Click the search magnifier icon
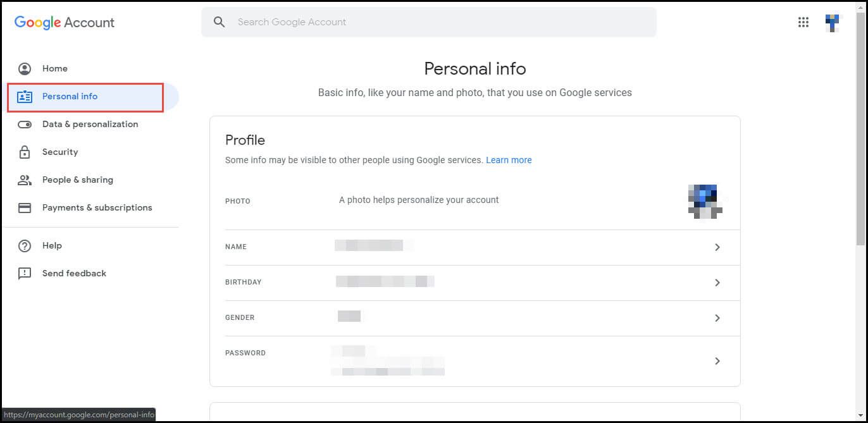Image resolution: width=868 pixels, height=423 pixels. [x=220, y=22]
